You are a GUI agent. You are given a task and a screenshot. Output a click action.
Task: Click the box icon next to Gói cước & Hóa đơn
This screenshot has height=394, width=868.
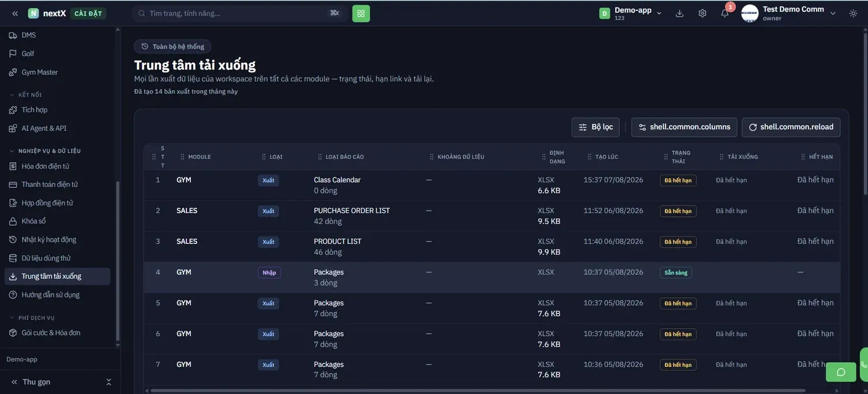coord(13,333)
